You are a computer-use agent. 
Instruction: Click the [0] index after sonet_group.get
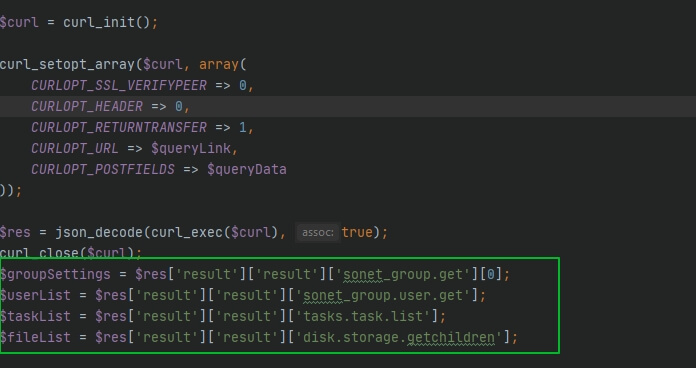tap(490, 274)
